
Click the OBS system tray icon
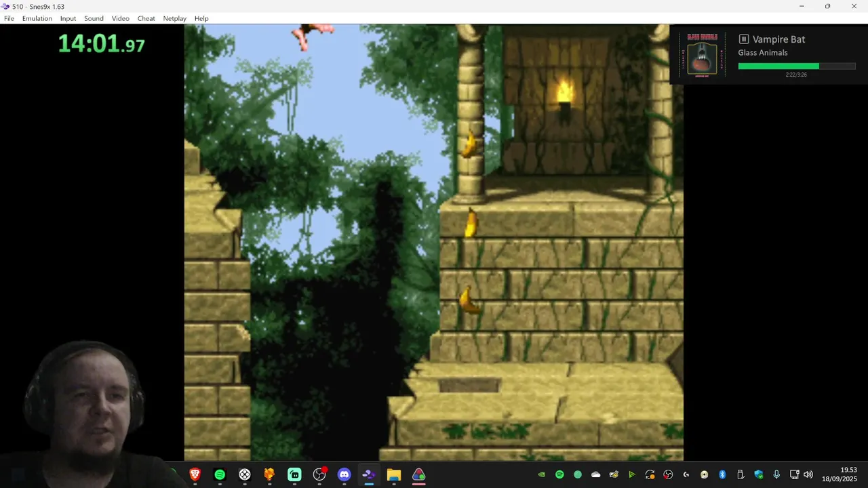pyautogui.click(x=668, y=475)
